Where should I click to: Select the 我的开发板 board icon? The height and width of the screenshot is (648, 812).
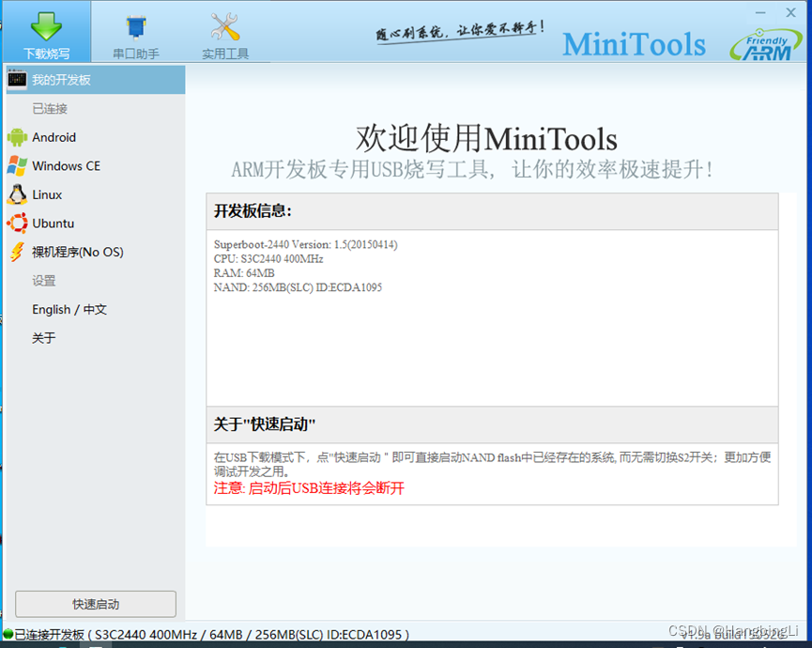[16, 80]
